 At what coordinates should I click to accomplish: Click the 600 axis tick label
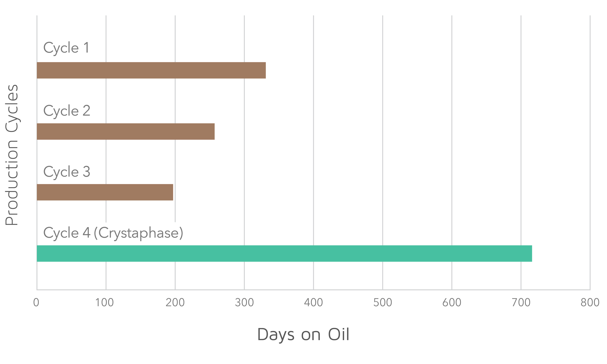click(452, 302)
